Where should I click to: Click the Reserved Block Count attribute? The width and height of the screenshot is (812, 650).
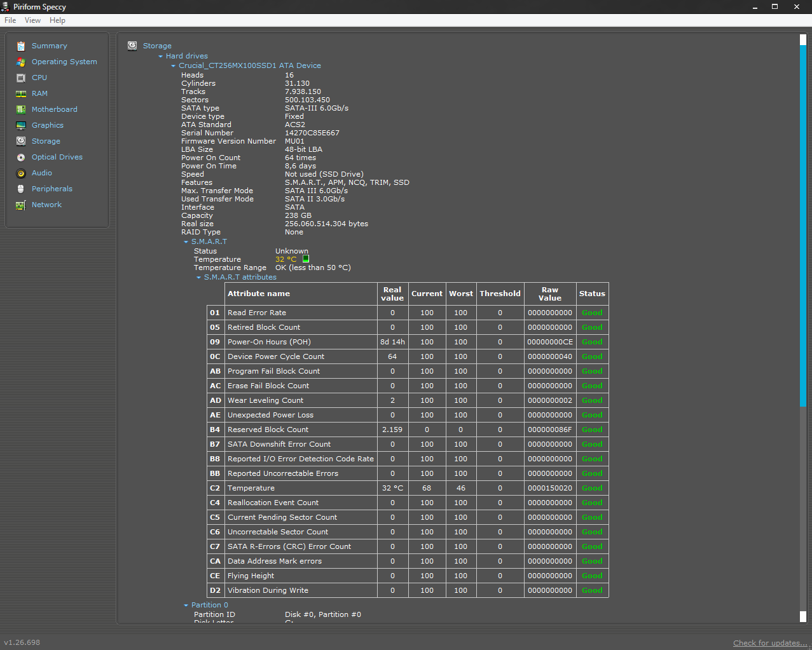pos(268,430)
